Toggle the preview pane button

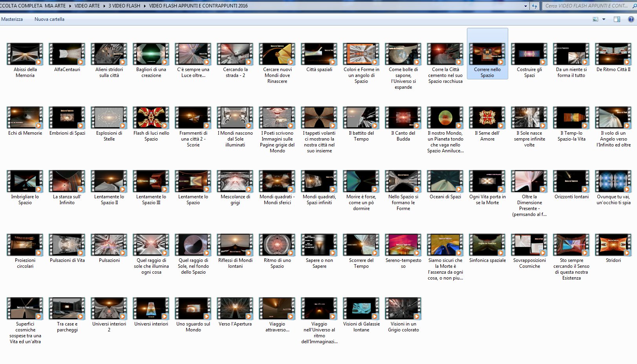[x=617, y=19]
